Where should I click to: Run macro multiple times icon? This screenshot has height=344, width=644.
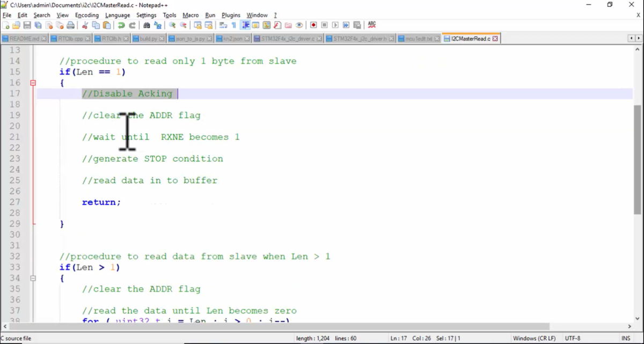coord(346,25)
